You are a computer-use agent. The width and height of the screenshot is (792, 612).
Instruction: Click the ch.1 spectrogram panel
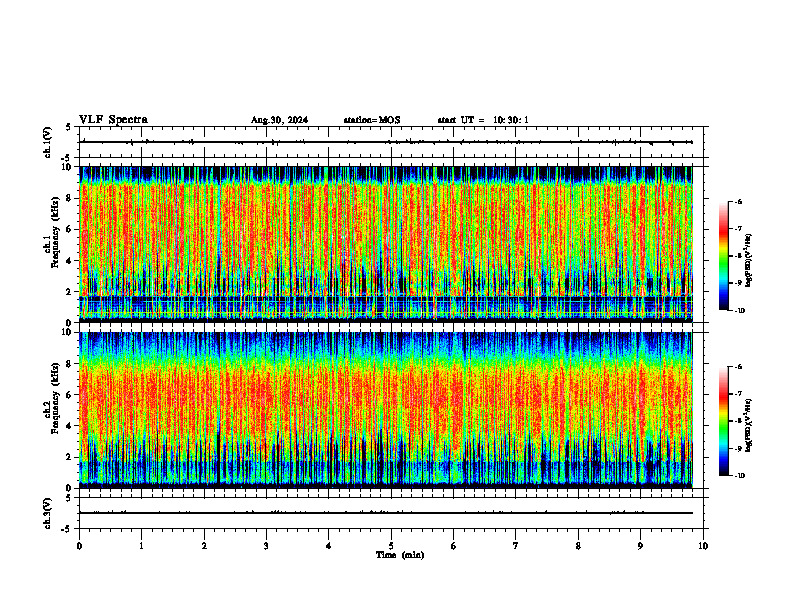tap(386, 244)
